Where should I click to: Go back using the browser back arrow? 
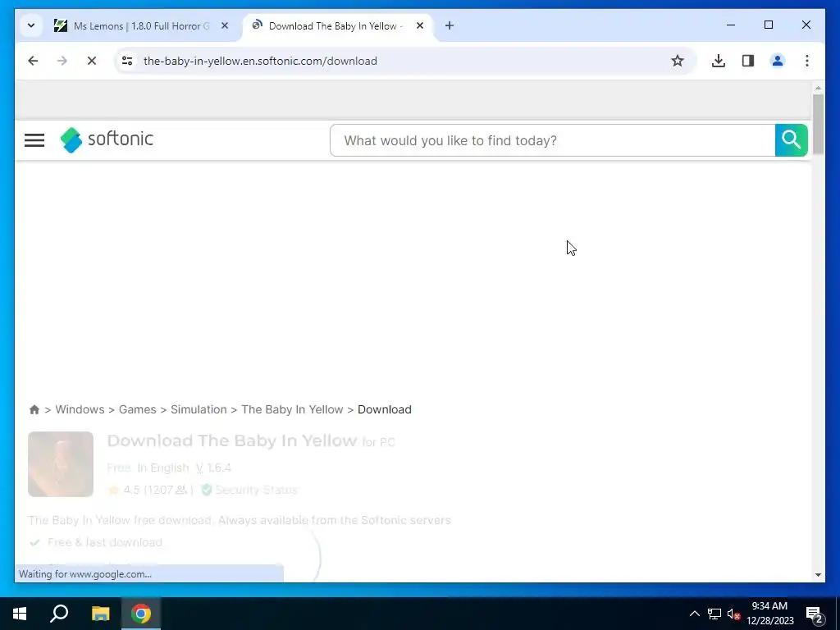click(33, 61)
